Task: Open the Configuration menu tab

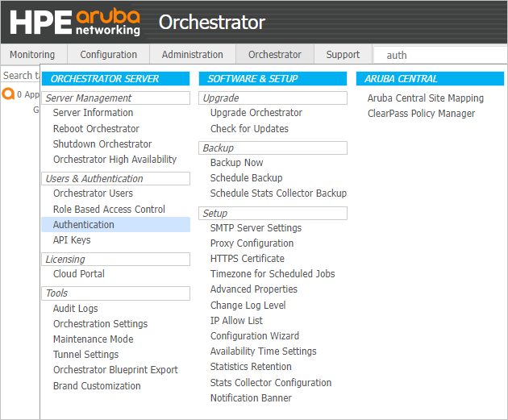Action: click(x=108, y=54)
